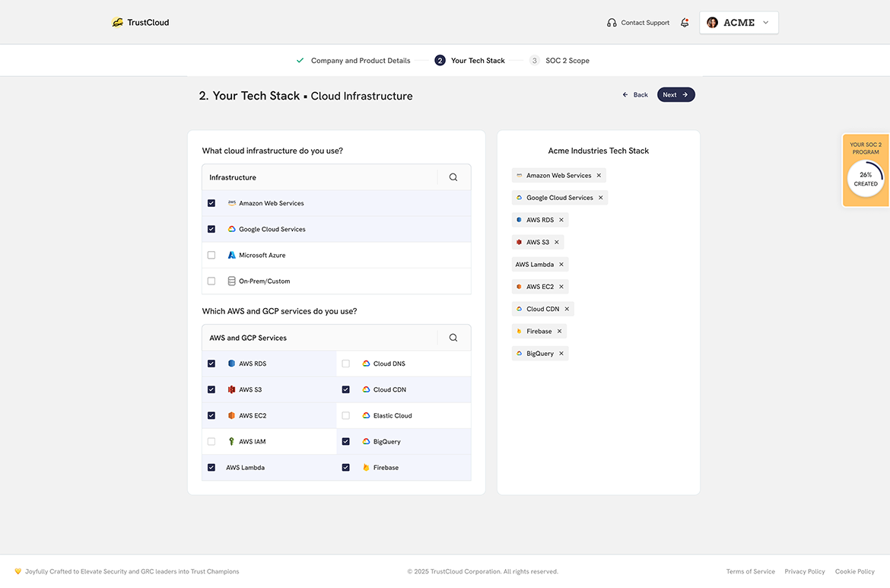Check the AWS IAM checkbox

(x=211, y=441)
